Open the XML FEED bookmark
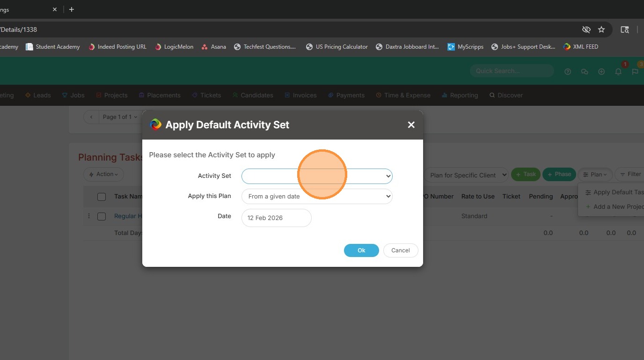 coord(581,47)
